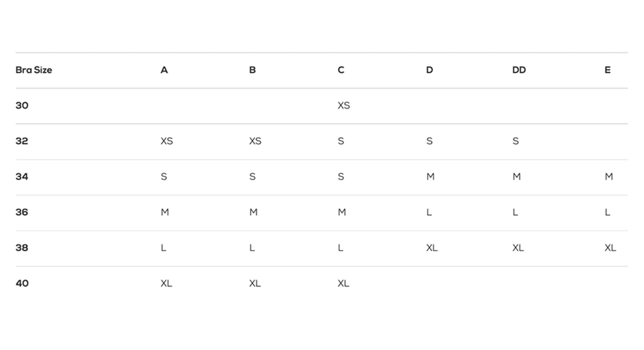Click the 40 band size row label
This screenshot has width=644, height=350.
22,283
